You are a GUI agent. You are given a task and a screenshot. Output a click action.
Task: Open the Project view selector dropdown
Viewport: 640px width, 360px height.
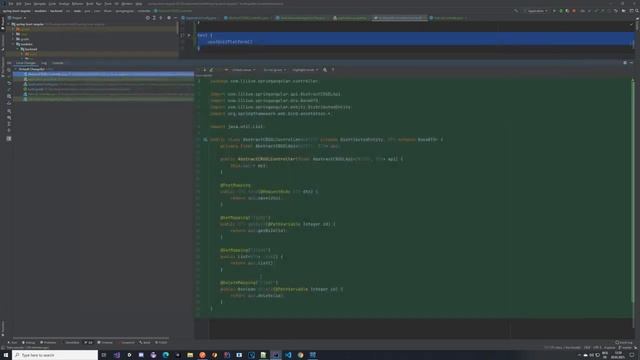click(x=17, y=18)
